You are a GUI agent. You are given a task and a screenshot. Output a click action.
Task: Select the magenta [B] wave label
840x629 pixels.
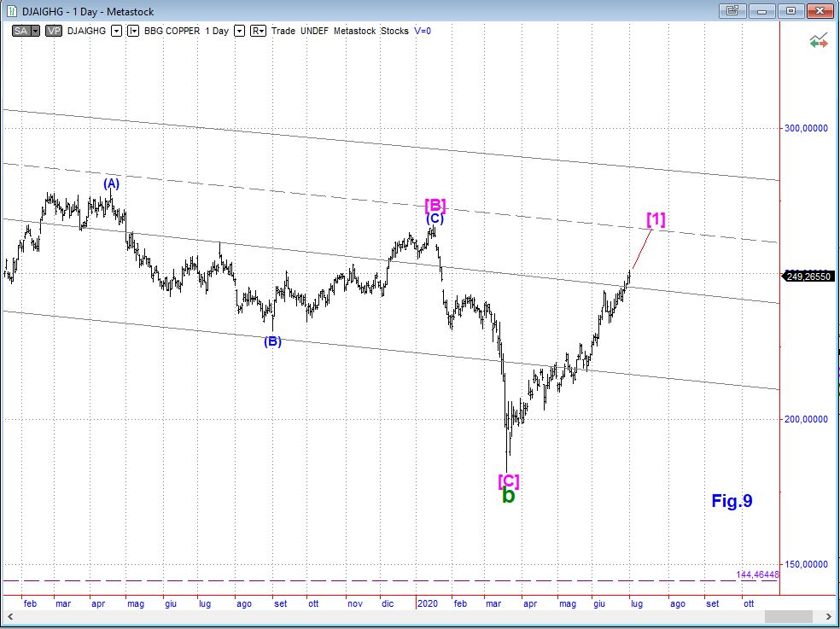click(435, 205)
